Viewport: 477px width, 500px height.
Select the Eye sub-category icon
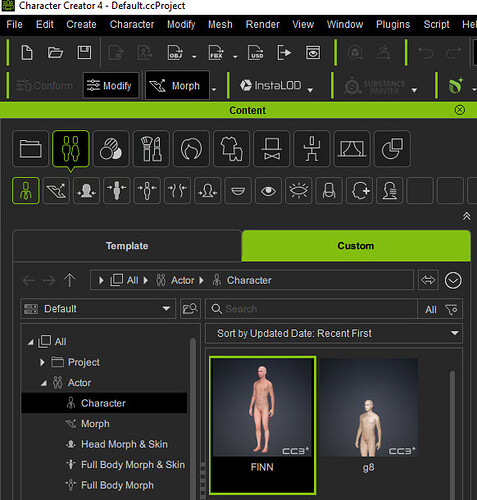click(x=268, y=191)
